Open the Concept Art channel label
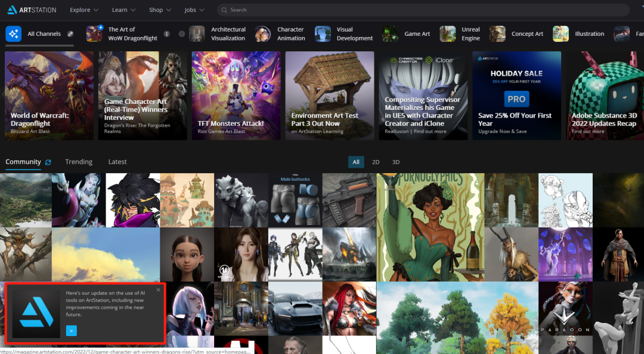Viewport: 644px width, 354px height. [x=527, y=33]
